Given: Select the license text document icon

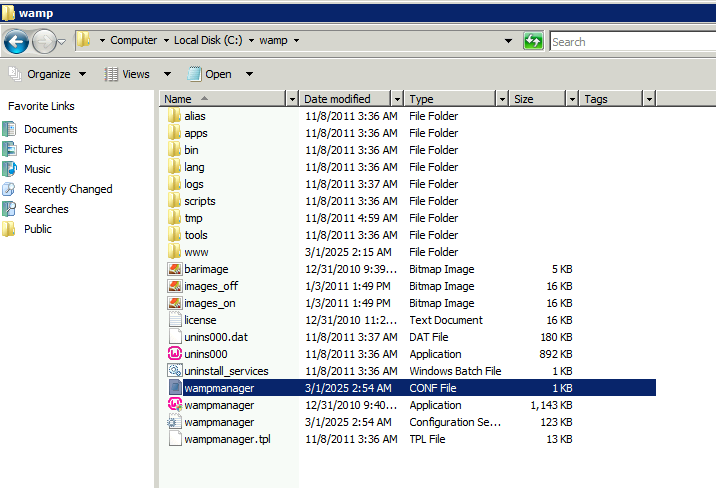Looking at the screenshot, I should 175,320.
